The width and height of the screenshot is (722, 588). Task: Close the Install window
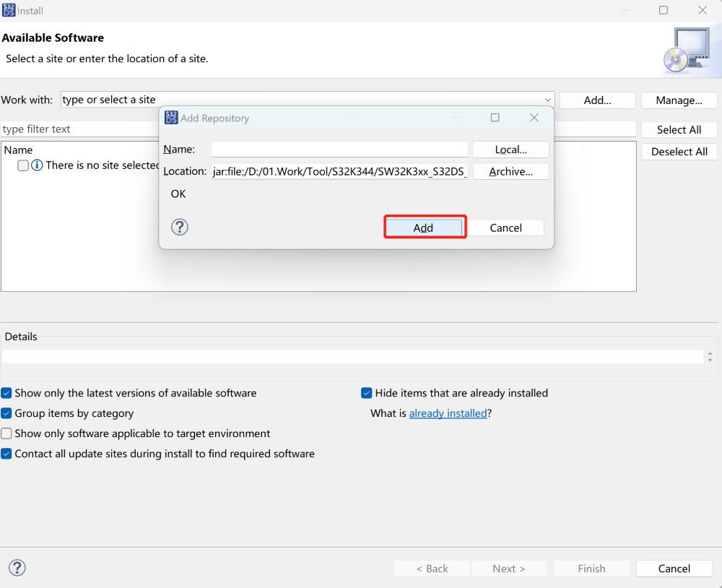(x=703, y=10)
